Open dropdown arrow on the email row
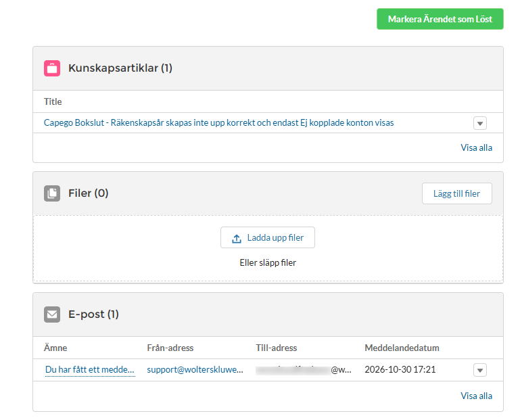 point(480,370)
